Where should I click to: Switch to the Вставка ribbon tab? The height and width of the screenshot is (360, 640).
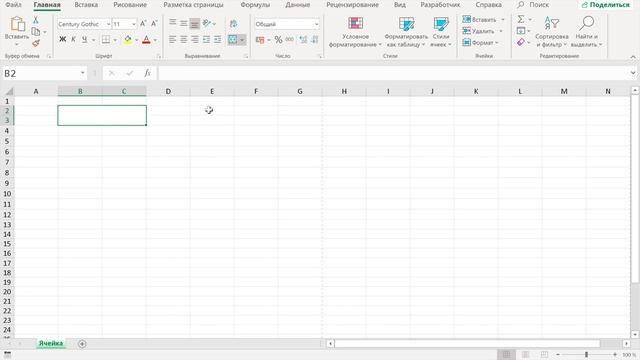tap(86, 5)
